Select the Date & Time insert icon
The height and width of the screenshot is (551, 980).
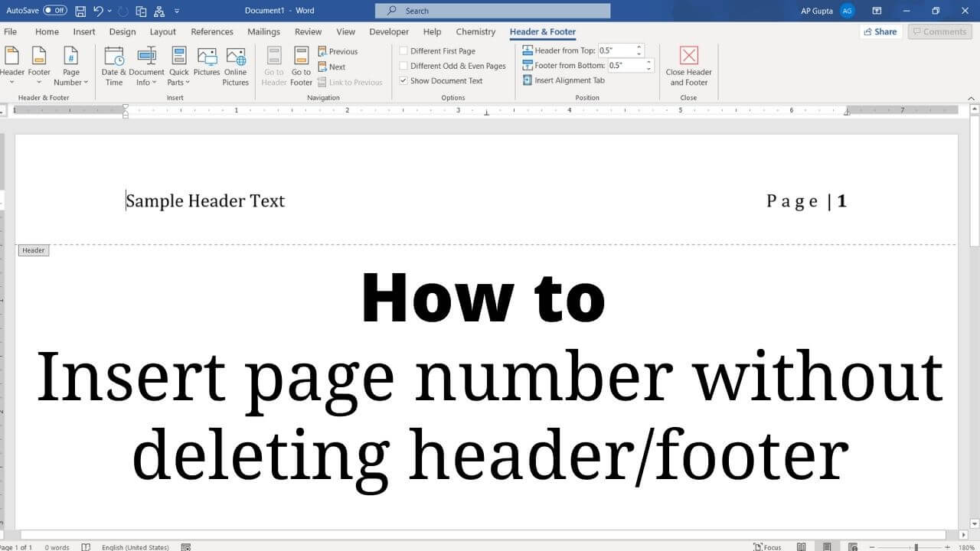(x=113, y=66)
